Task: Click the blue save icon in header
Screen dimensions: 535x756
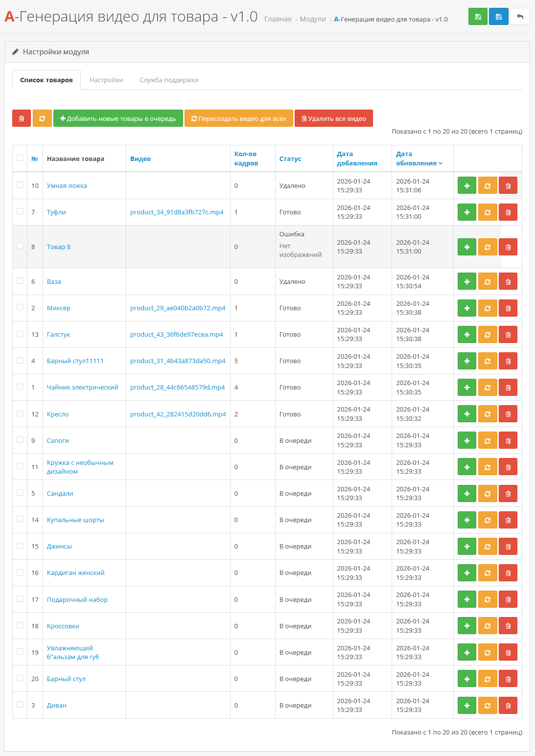Action: [498, 17]
